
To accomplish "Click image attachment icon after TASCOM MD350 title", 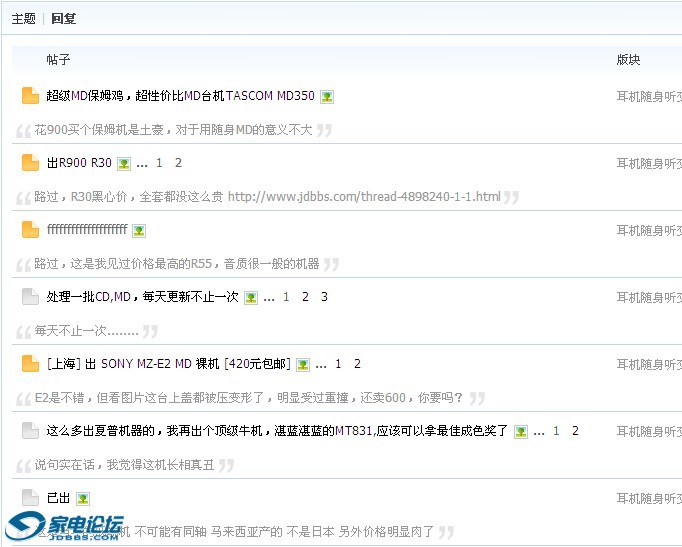I will point(327,97).
